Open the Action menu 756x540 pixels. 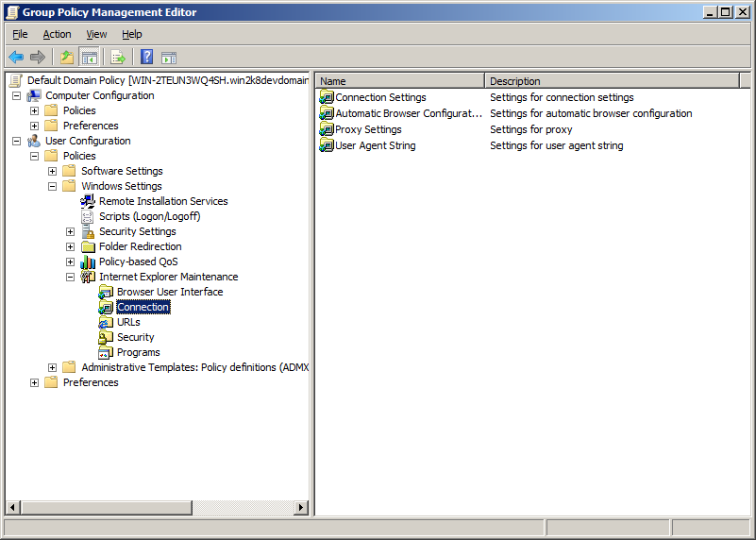click(x=57, y=34)
